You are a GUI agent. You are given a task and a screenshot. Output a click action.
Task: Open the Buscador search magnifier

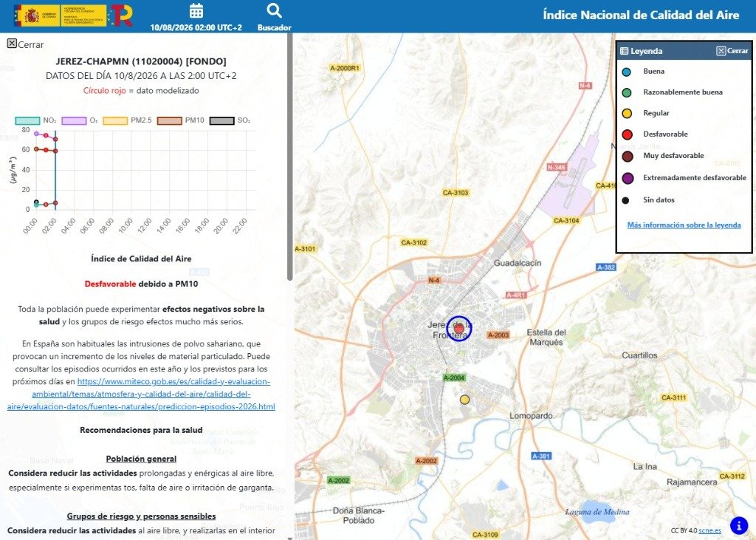pyautogui.click(x=274, y=10)
